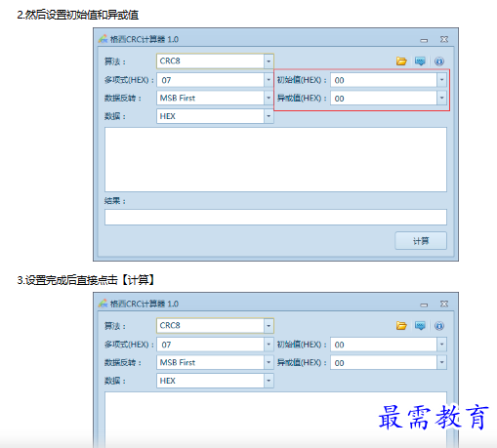This screenshot has width=497, height=448.
Task: Expand the HEX data dropdown arrow in upper window
Action: 269,116
